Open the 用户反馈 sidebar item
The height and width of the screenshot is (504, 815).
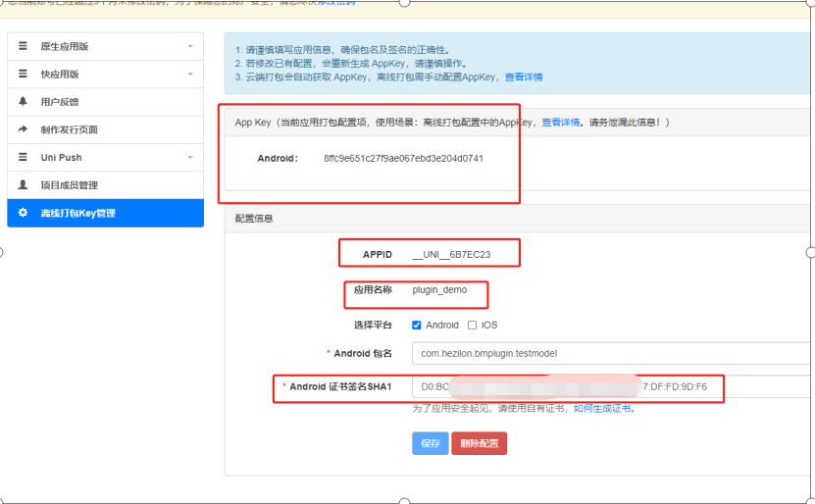click(106, 102)
